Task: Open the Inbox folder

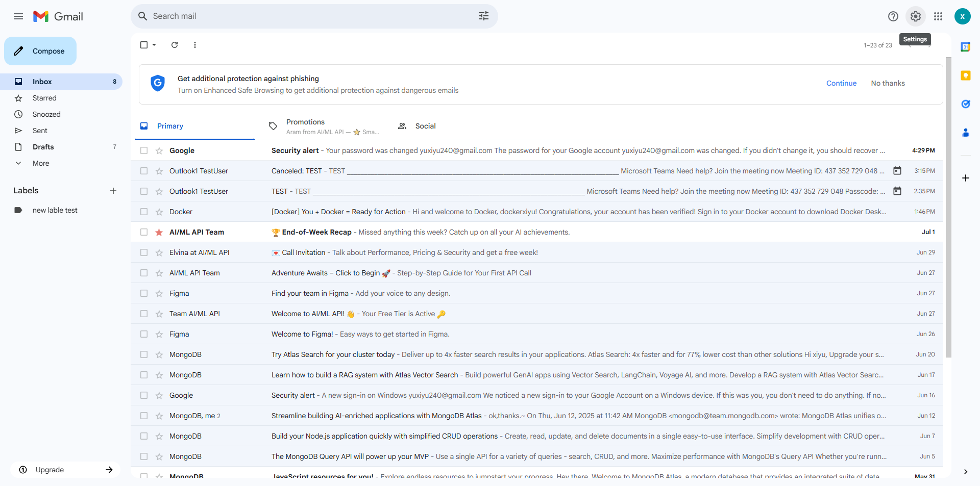Action: click(61, 82)
